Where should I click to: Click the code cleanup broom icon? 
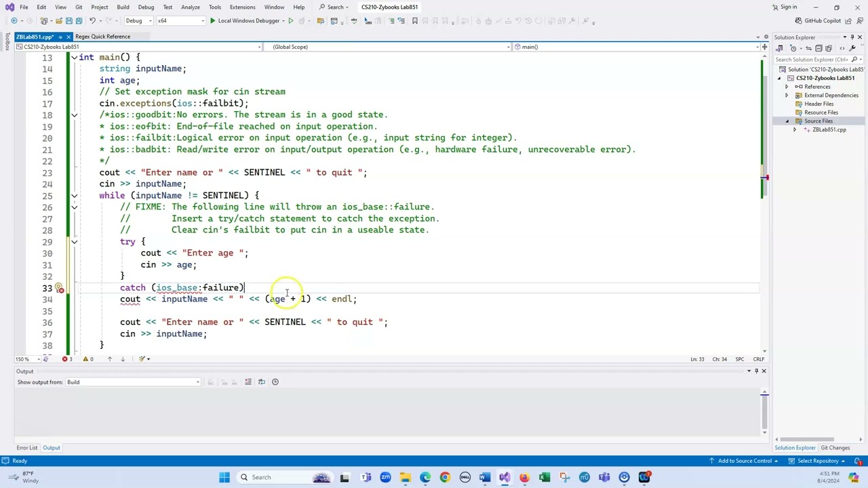(x=142, y=359)
